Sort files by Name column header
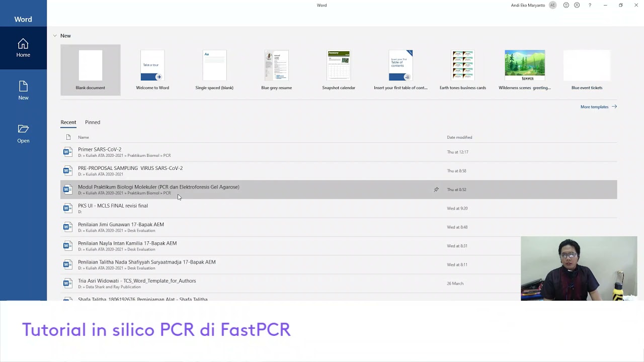This screenshot has height=362, width=644. tap(84, 137)
